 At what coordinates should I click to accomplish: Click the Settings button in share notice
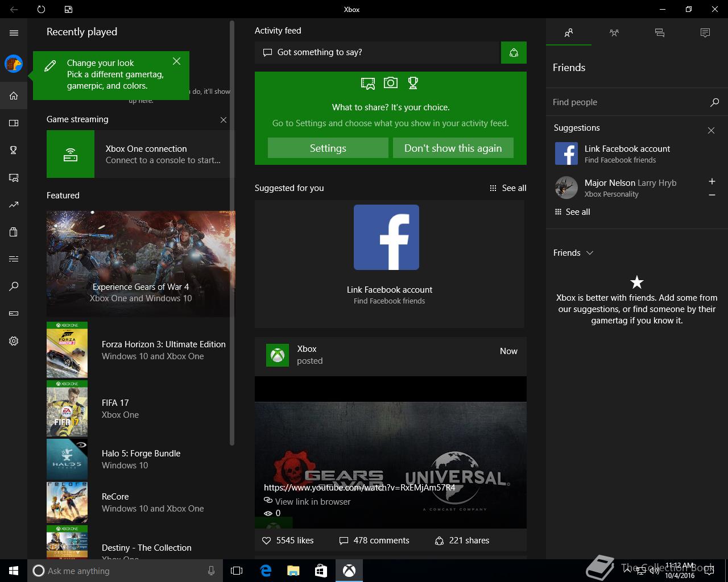(x=328, y=148)
